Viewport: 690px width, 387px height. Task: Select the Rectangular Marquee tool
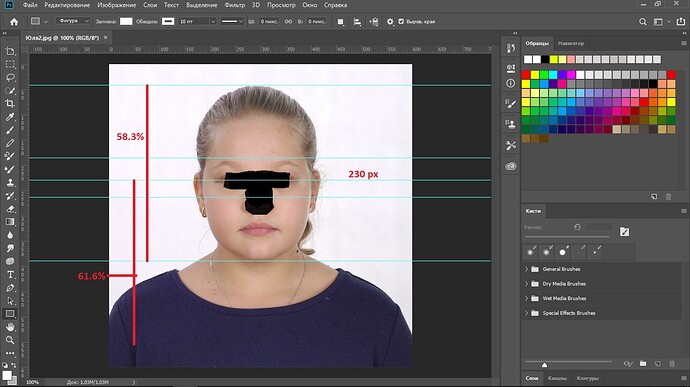tap(10, 64)
